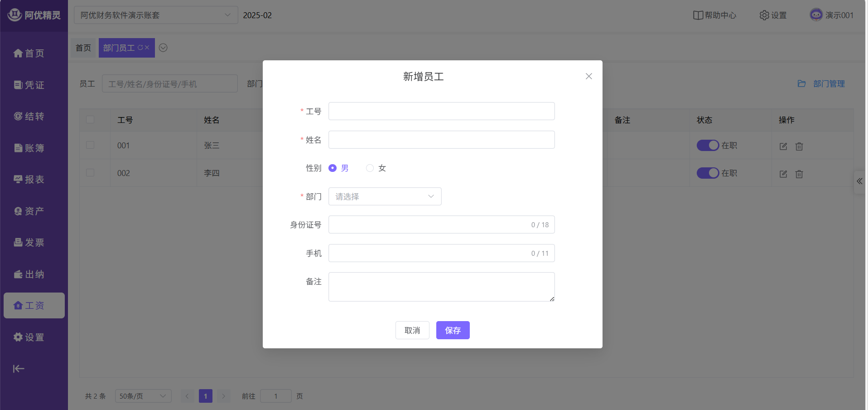Click the refresh icon on 部门员工 tab
The width and height of the screenshot is (868, 410).
(x=140, y=48)
